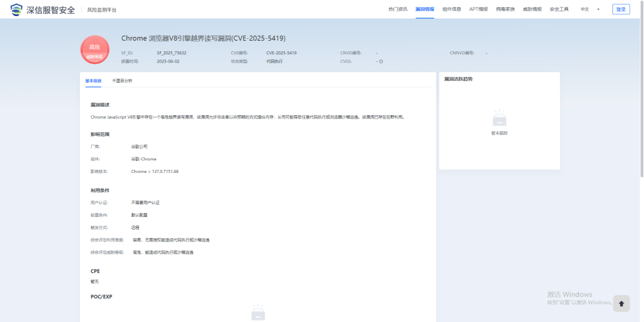This screenshot has width=644, height=322.
Task: Click the 登录 login button
Action: coord(621,10)
